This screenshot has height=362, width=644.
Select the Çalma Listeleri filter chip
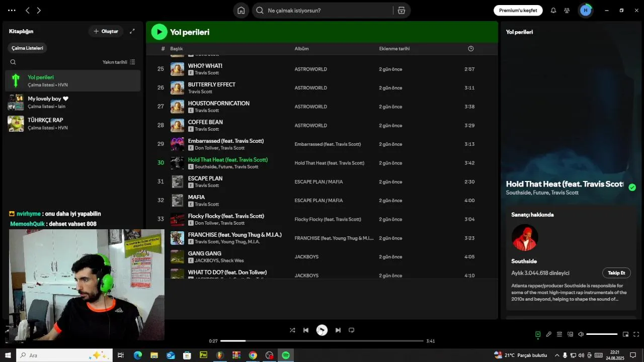click(x=28, y=48)
